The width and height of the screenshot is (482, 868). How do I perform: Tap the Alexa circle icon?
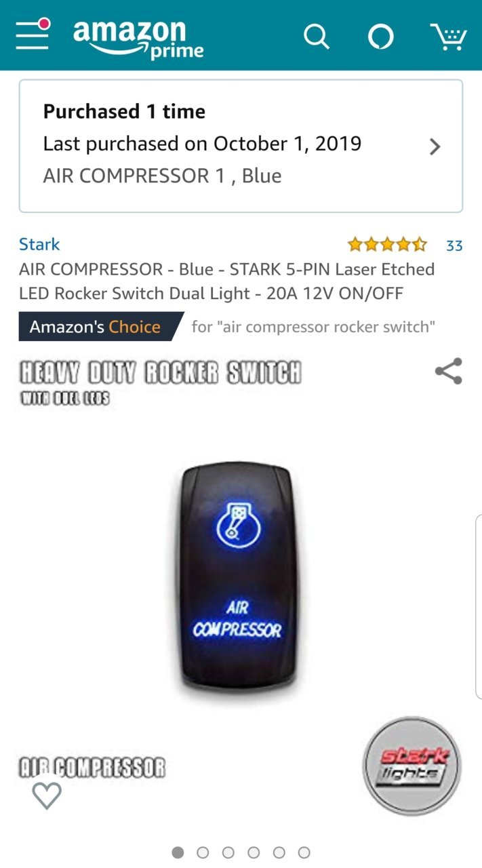click(380, 37)
